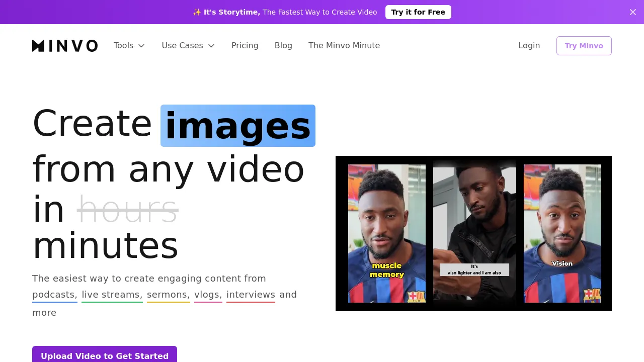Image resolution: width=644 pixels, height=362 pixels.
Task: Expand the Tools dropdown chevron
Action: tap(141, 46)
